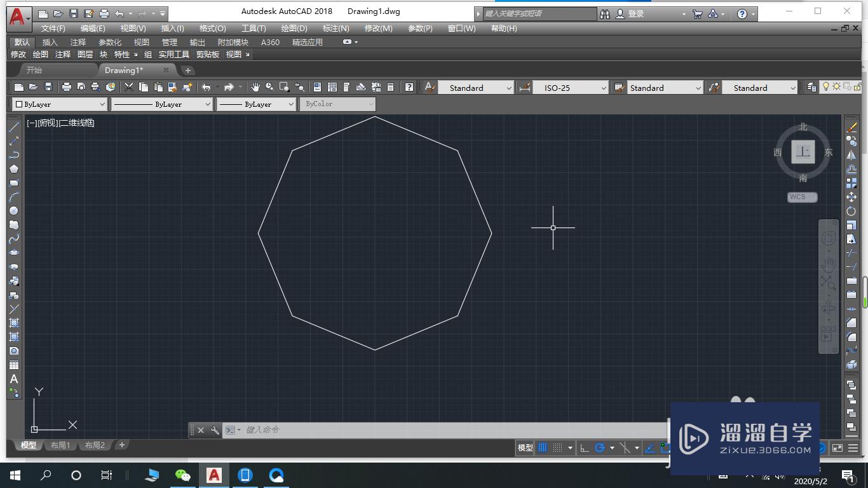This screenshot has width=868, height=488.
Task: Toggle polar tracking in the status bar
Action: pyautogui.click(x=599, y=448)
